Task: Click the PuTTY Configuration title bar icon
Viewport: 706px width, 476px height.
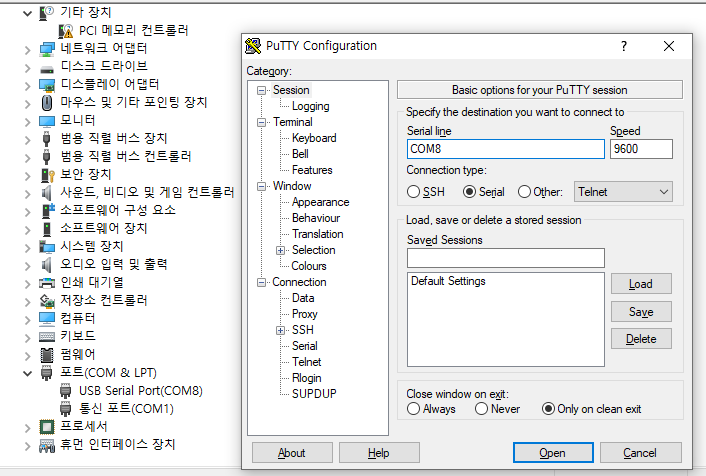Action: coord(253,46)
